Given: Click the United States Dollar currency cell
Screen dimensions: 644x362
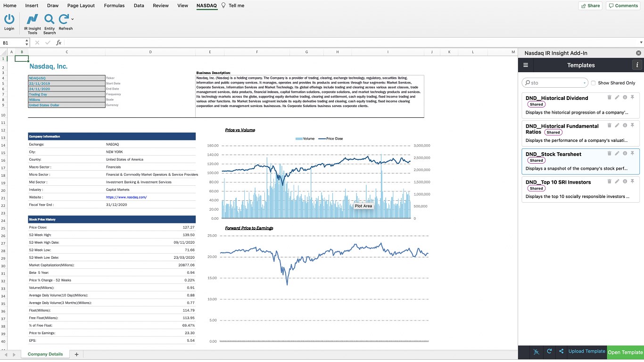Looking at the screenshot, I should (66, 105).
